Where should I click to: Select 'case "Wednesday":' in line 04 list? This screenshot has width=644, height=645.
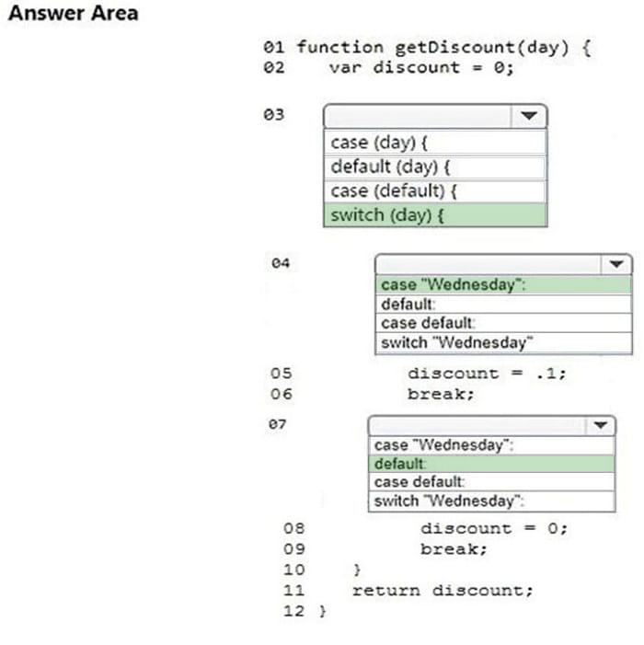pyautogui.click(x=502, y=285)
